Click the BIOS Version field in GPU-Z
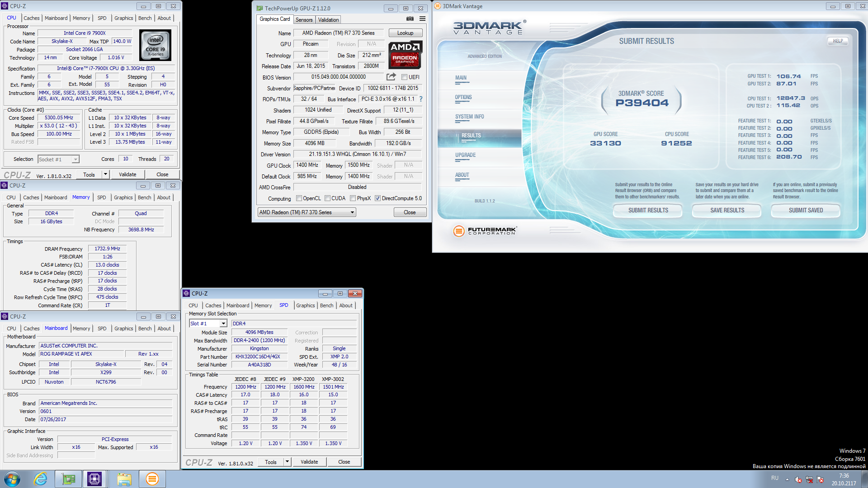Image resolution: width=868 pixels, height=488 pixels. 338,77
